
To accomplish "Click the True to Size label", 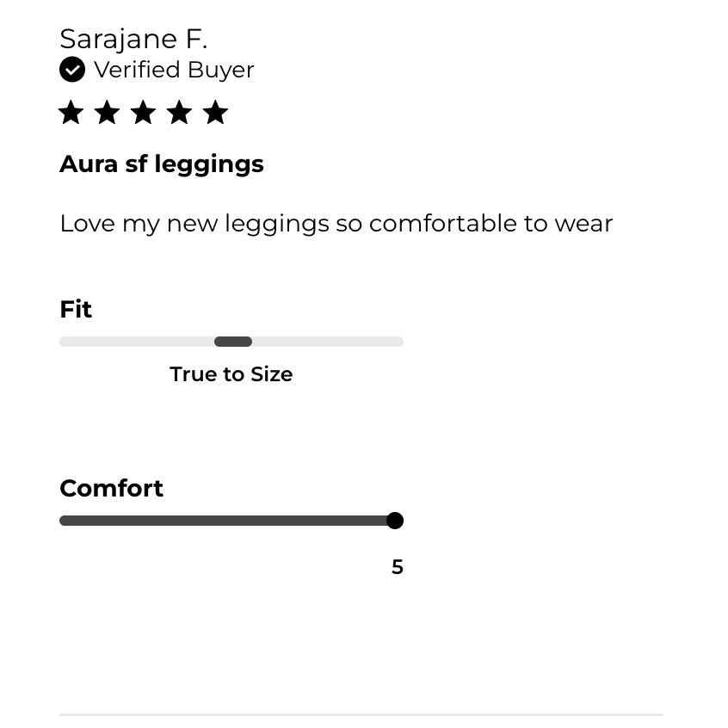I will click(x=231, y=374).
